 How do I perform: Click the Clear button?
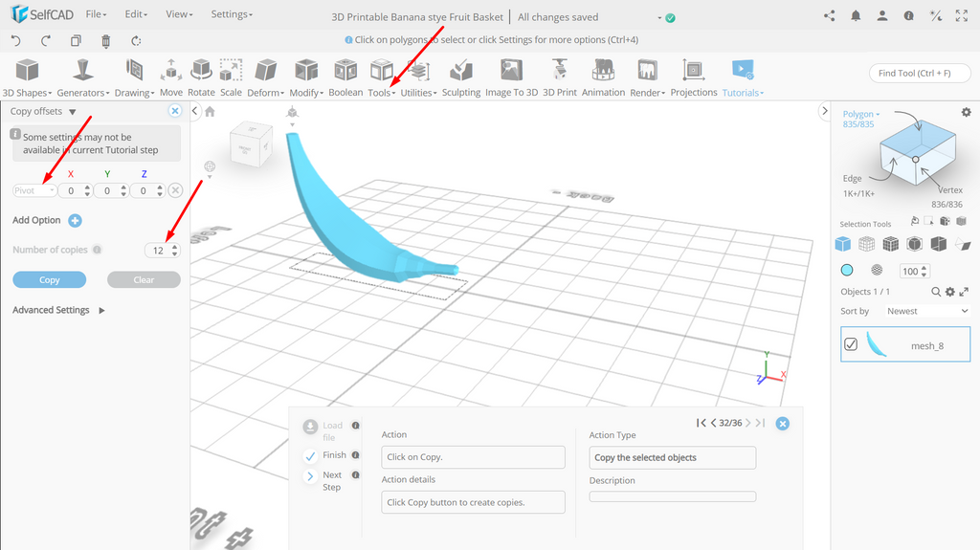point(144,280)
